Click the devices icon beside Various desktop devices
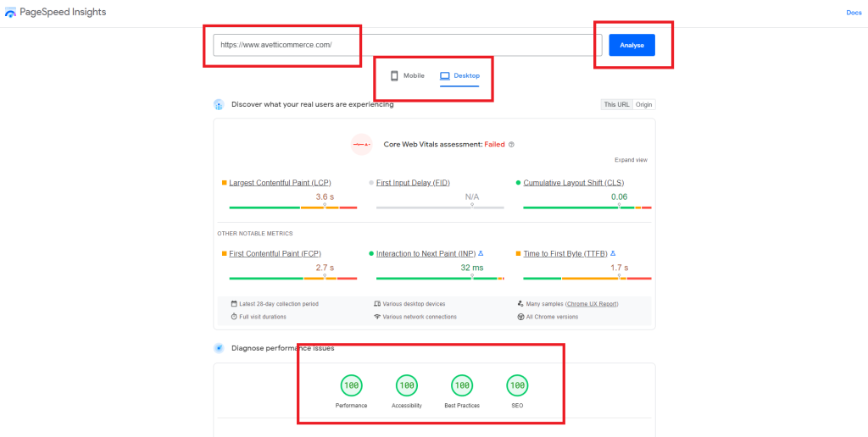This screenshot has width=868, height=437. [x=377, y=304]
